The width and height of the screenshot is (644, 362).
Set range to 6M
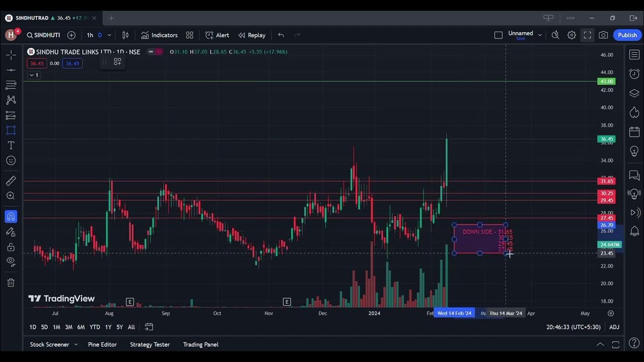81,327
